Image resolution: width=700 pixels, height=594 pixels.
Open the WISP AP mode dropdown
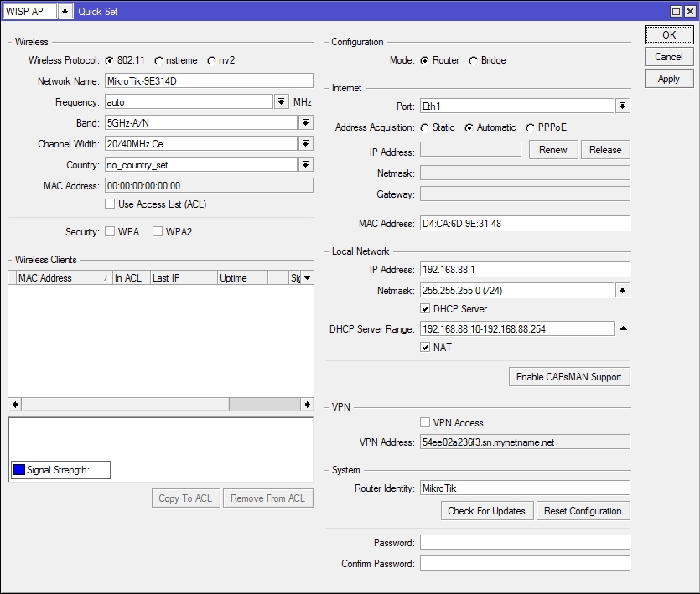[65, 12]
